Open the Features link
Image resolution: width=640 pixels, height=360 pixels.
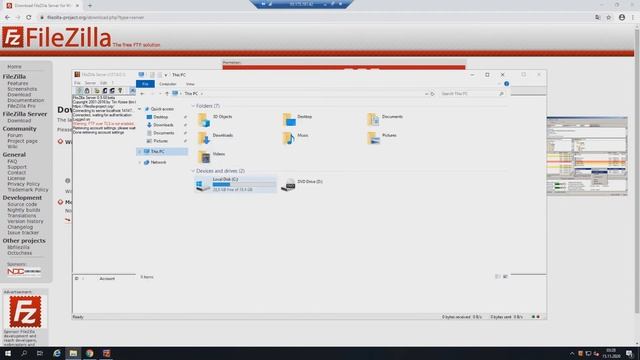(18, 83)
